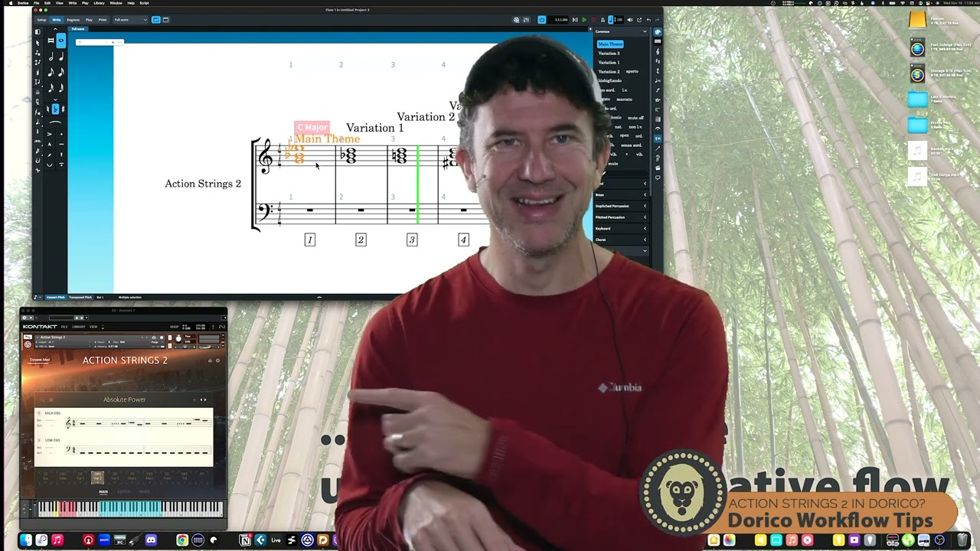Open the Music app in the Dock
Screen dimensions: 980x551
pyautogui.click(x=57, y=540)
